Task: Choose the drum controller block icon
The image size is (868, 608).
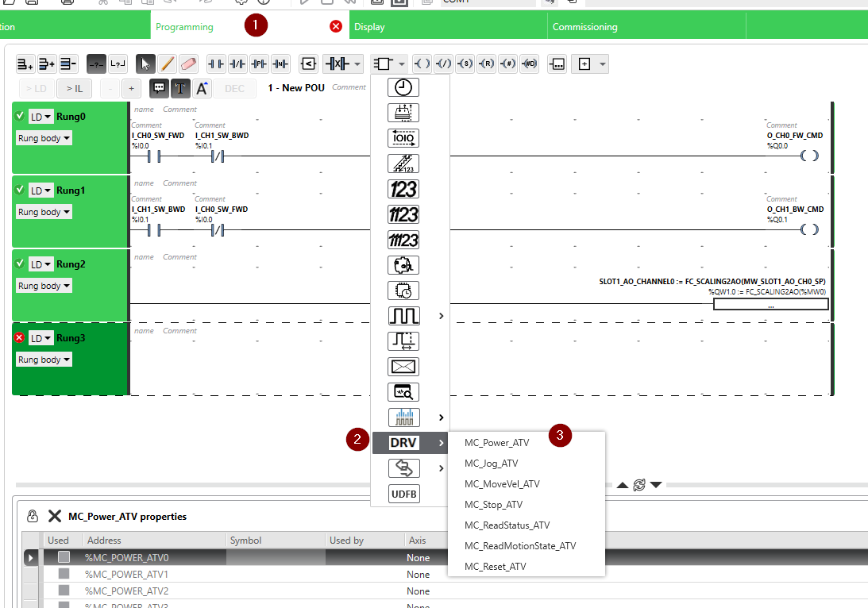Action: (x=403, y=266)
